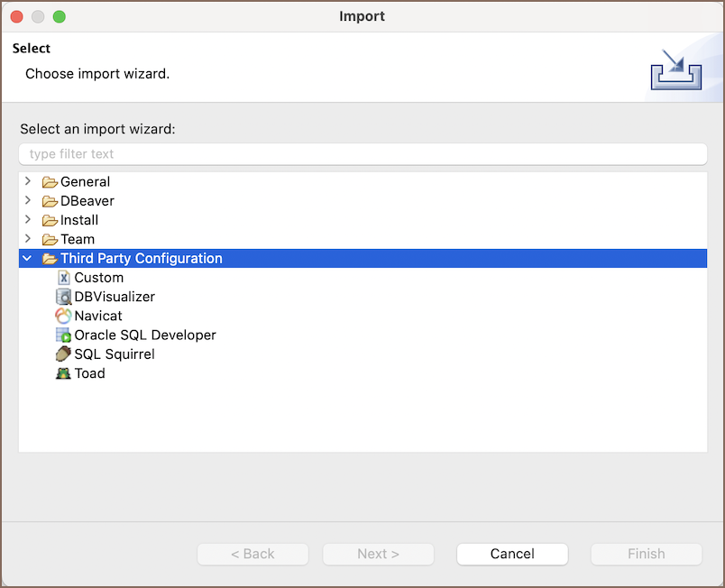Choose the Navicat tree entry
Image resolution: width=725 pixels, height=588 pixels.
tap(98, 316)
